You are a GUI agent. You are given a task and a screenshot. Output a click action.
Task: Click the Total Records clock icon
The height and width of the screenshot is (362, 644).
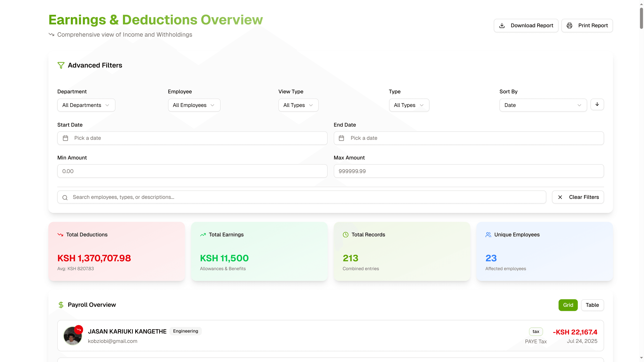click(x=345, y=235)
